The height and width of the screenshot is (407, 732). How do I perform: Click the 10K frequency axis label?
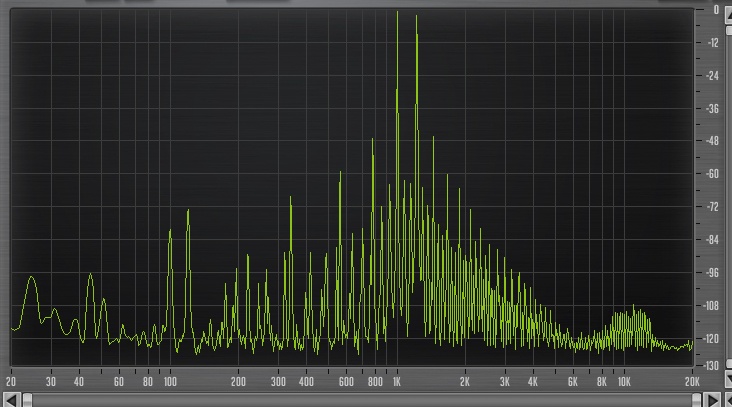click(x=624, y=382)
